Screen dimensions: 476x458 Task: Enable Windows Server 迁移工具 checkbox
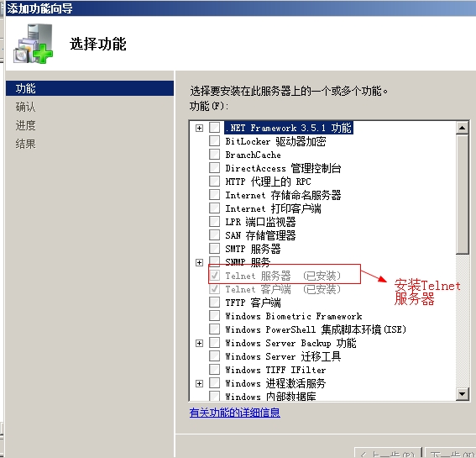point(214,355)
